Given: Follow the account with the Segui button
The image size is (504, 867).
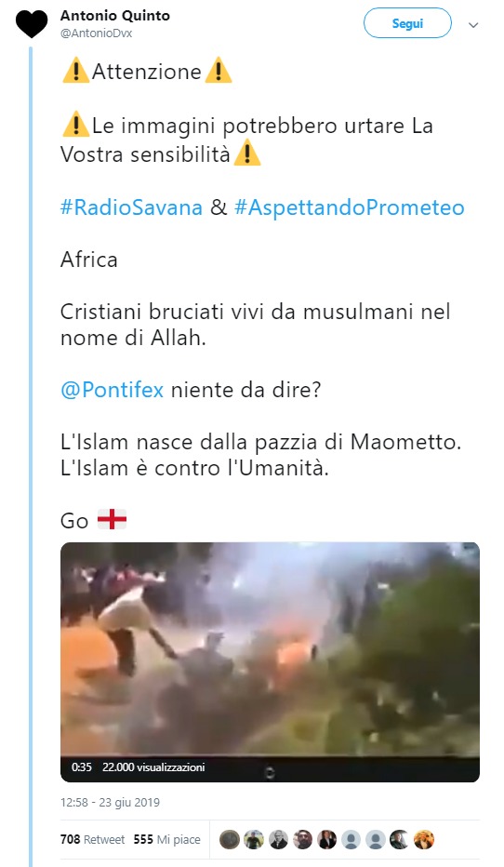Looking at the screenshot, I should pos(407,23).
